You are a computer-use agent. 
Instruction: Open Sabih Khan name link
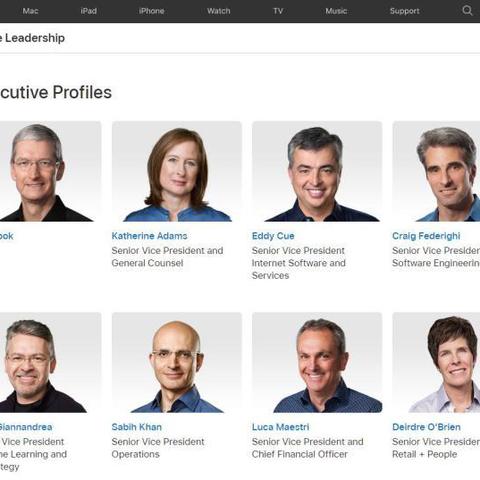137,427
